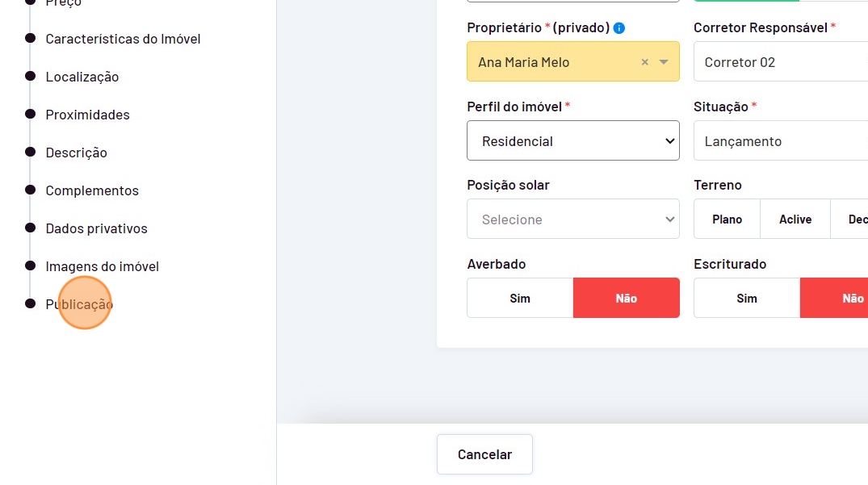Choose Plano terrain option
868x485 pixels.
727,220
